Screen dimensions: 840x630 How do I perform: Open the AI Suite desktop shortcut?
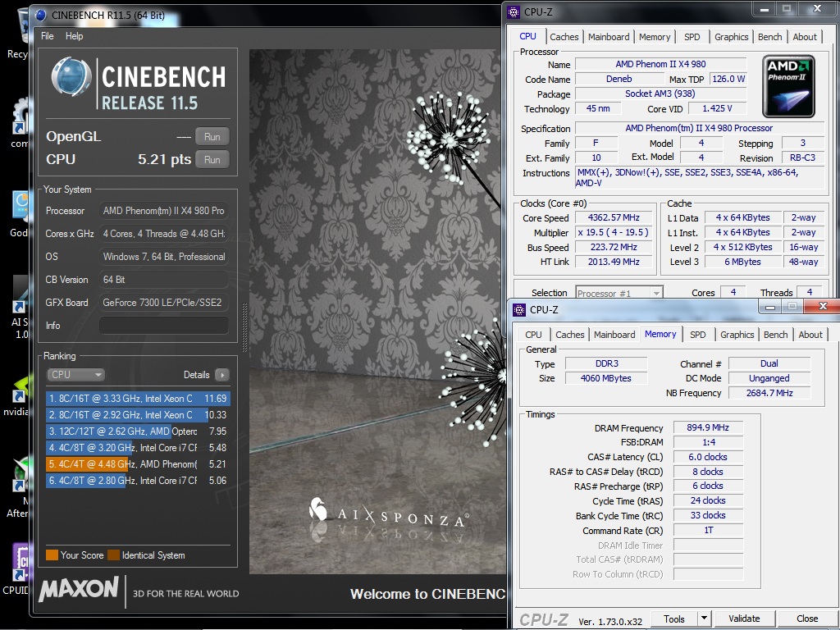20,294
